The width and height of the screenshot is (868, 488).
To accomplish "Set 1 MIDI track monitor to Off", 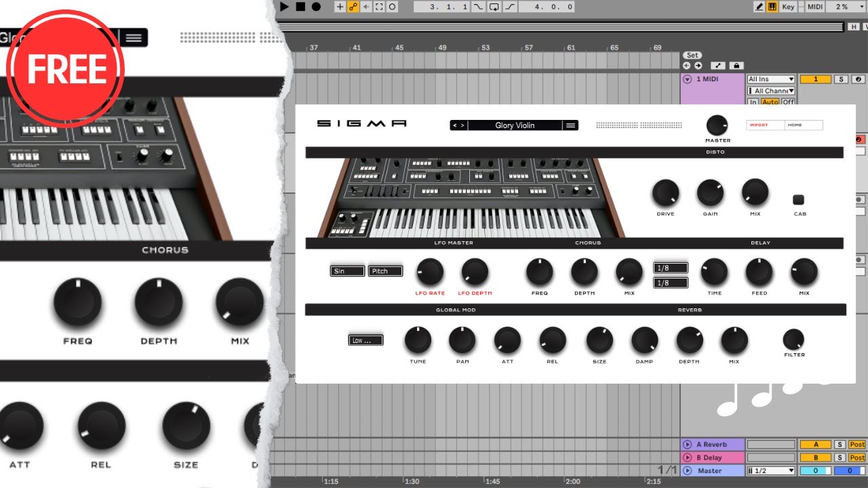I will [788, 102].
